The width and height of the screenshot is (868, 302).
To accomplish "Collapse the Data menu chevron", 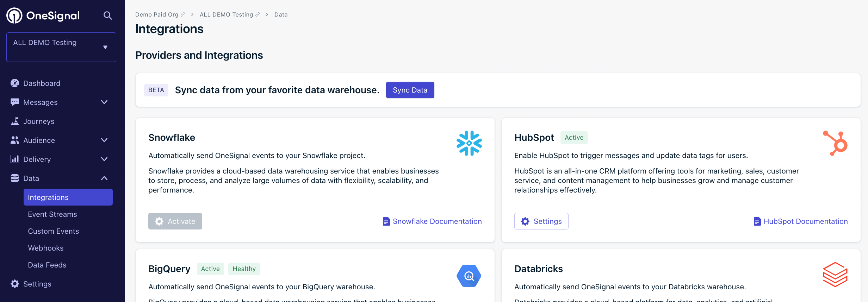I will (x=104, y=178).
